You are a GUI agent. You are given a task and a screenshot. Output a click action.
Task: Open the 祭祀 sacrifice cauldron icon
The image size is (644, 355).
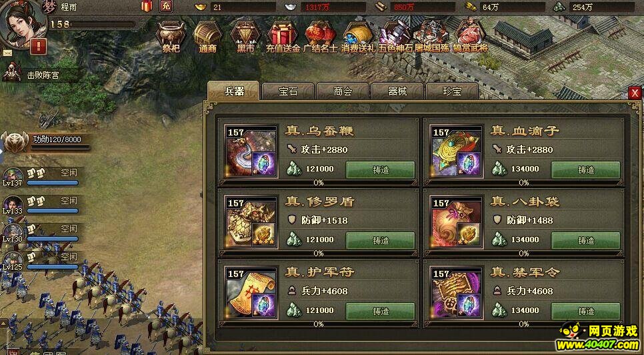click(171, 37)
